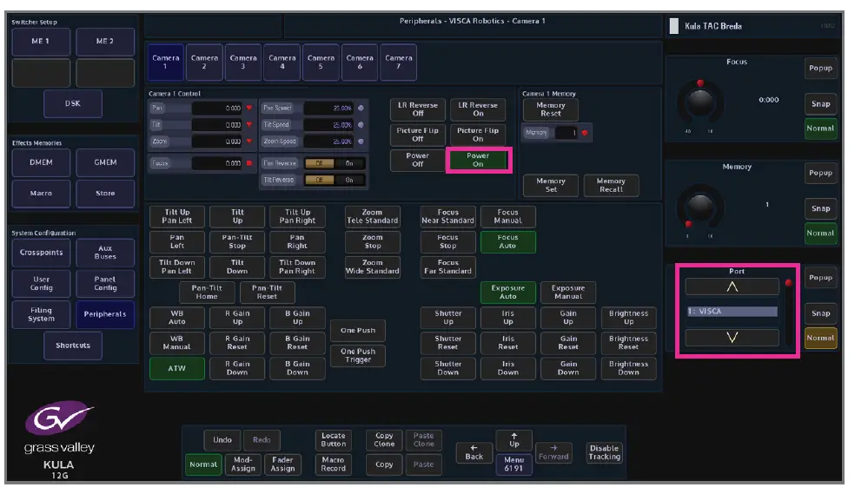The height and width of the screenshot is (494, 868).
Task: Open the Camera 3 tab
Action: pyautogui.click(x=243, y=62)
